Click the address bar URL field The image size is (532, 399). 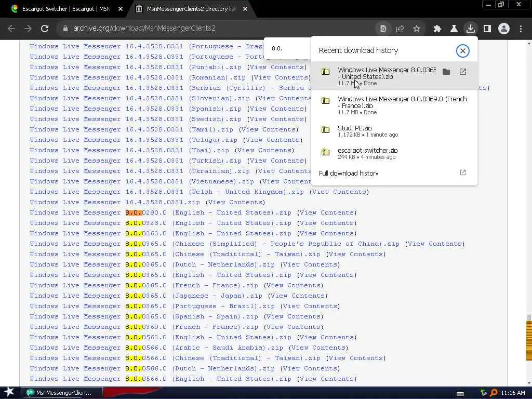click(x=217, y=29)
